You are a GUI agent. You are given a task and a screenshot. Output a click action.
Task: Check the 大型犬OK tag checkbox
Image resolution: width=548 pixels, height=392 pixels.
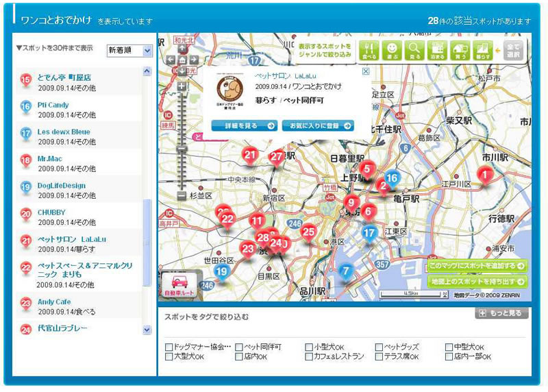pos(169,356)
